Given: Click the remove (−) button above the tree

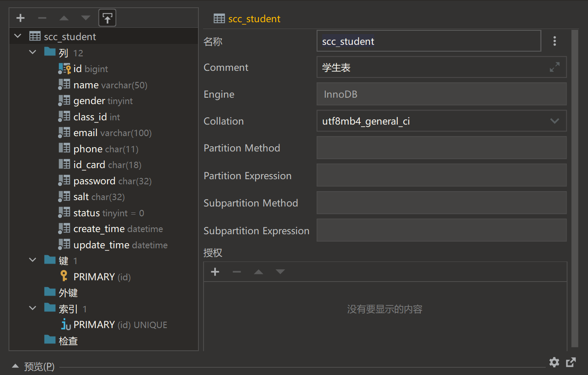Looking at the screenshot, I should (42, 18).
